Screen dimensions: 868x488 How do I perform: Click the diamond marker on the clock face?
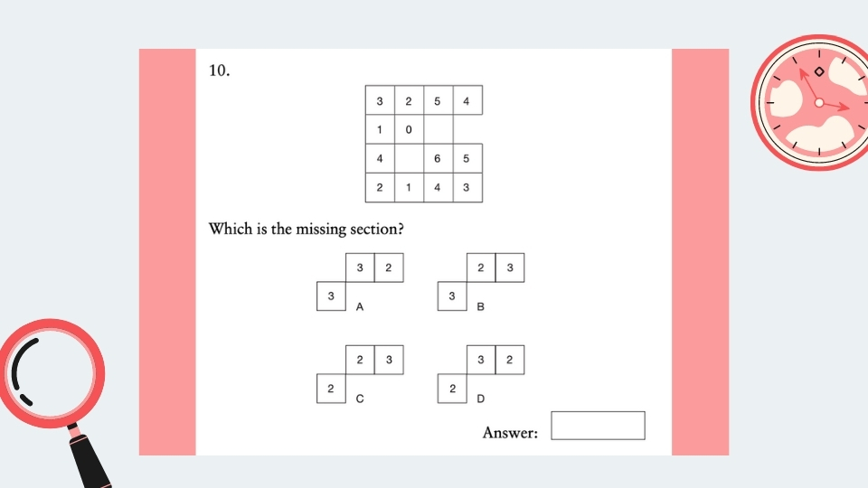point(818,71)
